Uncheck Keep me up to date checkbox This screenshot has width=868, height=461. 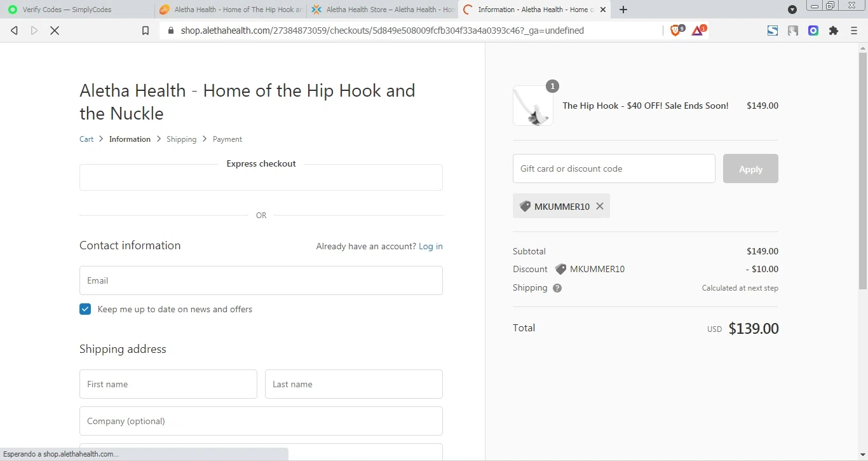(x=85, y=309)
